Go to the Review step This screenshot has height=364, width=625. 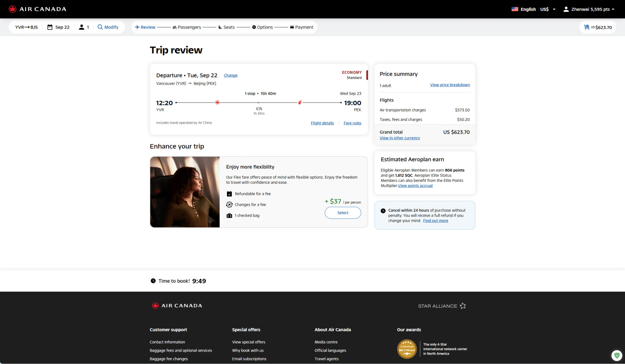coord(145,27)
